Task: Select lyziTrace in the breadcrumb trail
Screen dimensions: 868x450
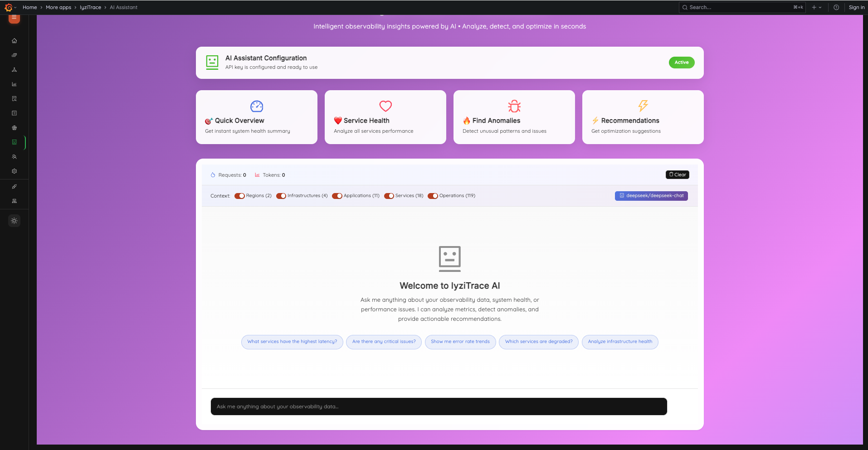Action: (90, 7)
